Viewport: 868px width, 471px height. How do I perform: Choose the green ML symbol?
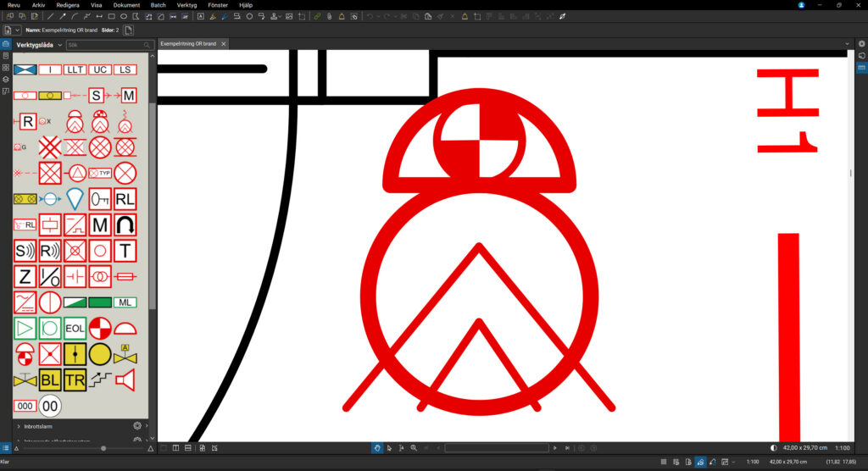point(125,302)
